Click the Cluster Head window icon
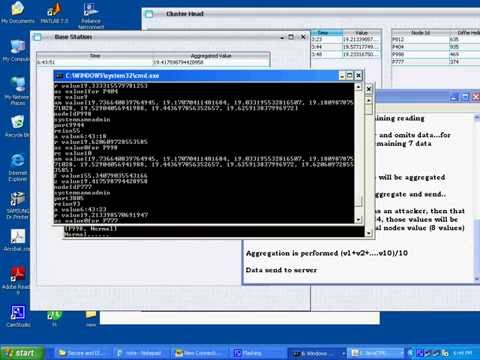 click(149, 14)
